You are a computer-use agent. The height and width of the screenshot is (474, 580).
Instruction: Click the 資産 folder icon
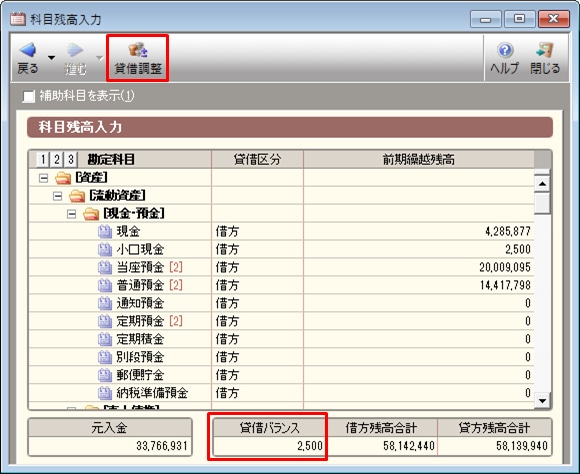pos(63,178)
